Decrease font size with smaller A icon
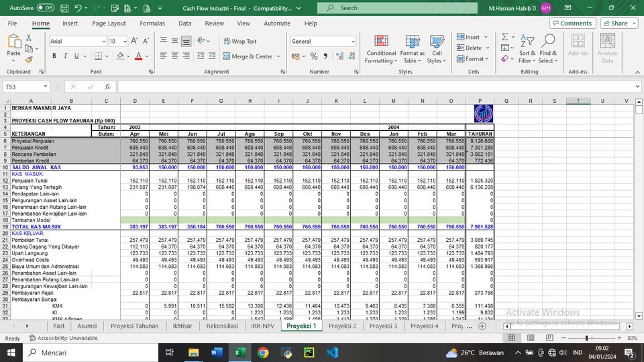Screen dimensions: 644x362 point(146,41)
